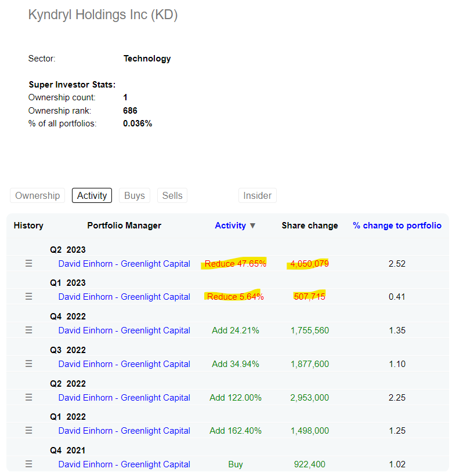Open history icon for Q4 2021 row

(x=28, y=464)
